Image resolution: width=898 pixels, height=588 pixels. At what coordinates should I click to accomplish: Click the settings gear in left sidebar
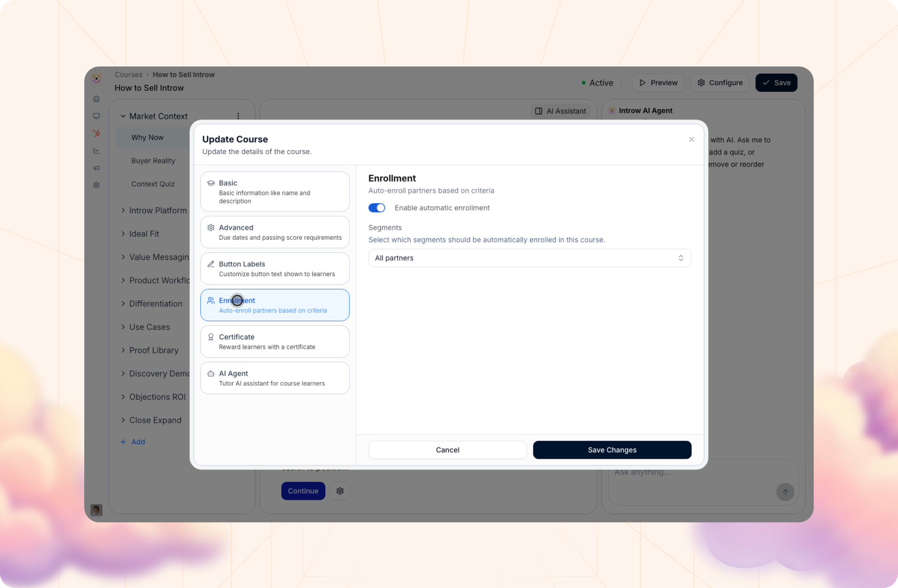[96, 185]
